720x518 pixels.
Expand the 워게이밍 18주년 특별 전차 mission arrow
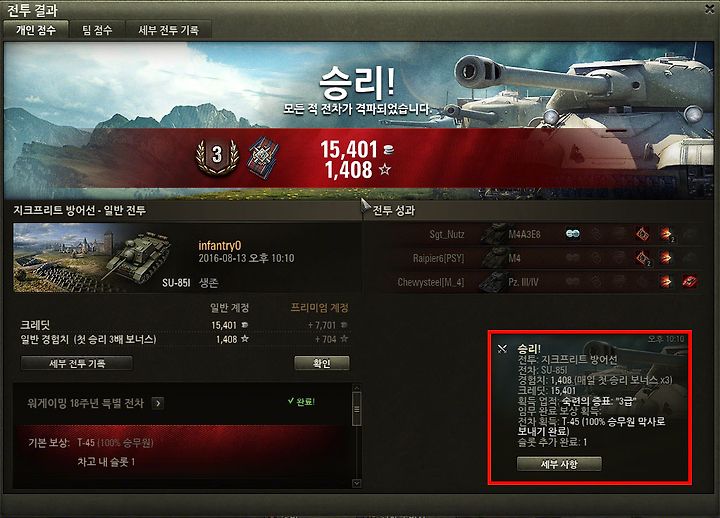pyautogui.click(x=158, y=403)
